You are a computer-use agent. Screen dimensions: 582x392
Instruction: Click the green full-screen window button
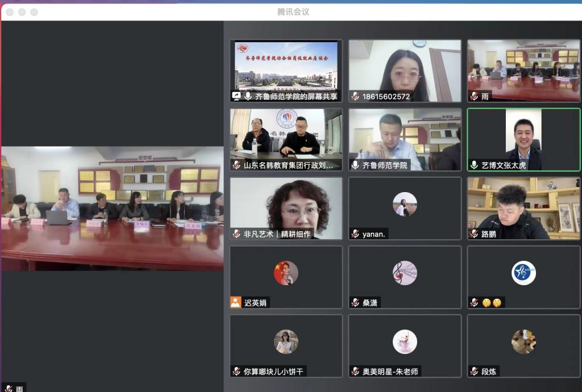34,12
